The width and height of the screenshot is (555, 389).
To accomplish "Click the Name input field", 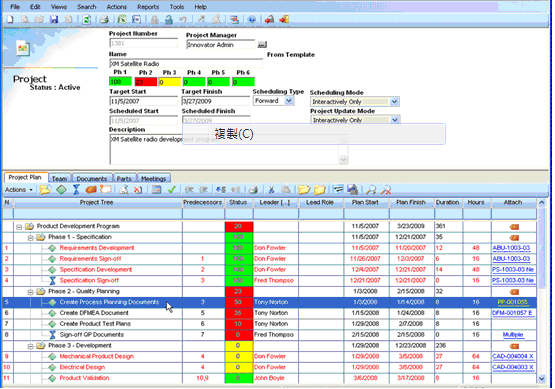I will point(186,64).
